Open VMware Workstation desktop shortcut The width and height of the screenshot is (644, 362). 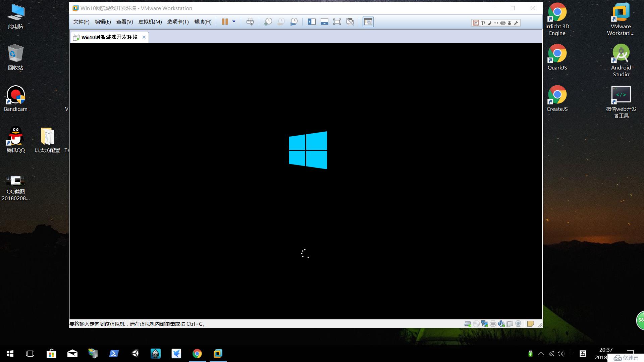tap(621, 19)
